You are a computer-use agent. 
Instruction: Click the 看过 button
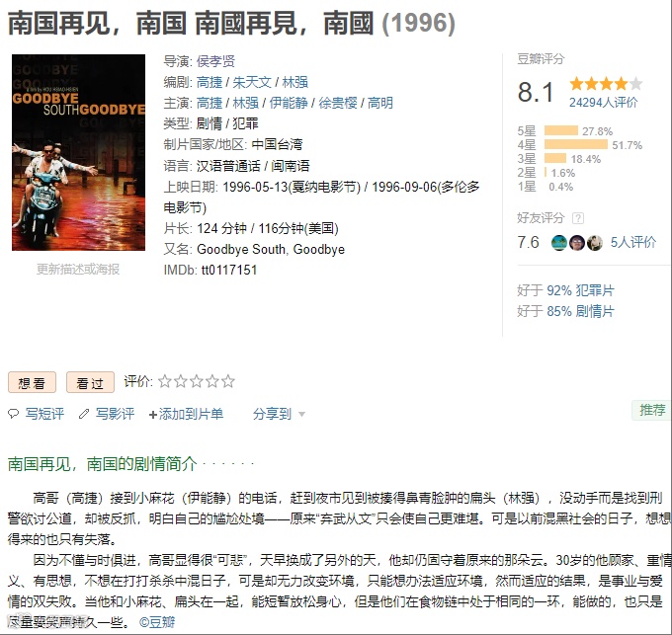[91, 382]
